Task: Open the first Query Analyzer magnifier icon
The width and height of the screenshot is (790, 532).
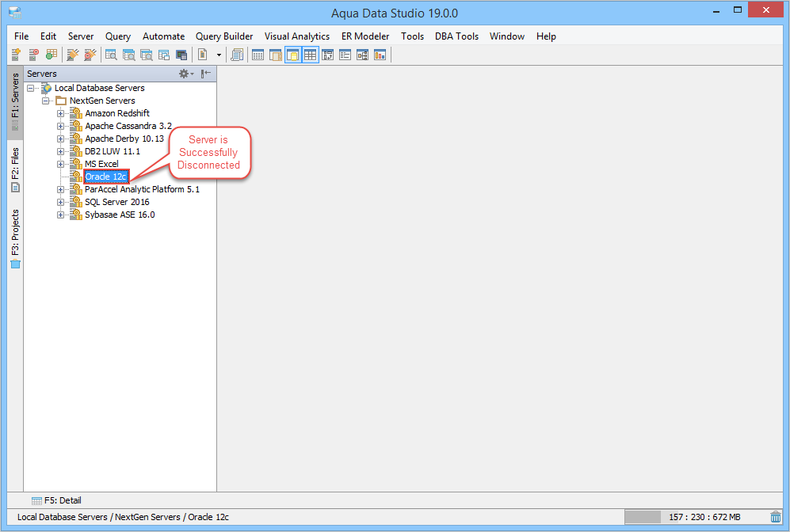Action: click(x=112, y=55)
